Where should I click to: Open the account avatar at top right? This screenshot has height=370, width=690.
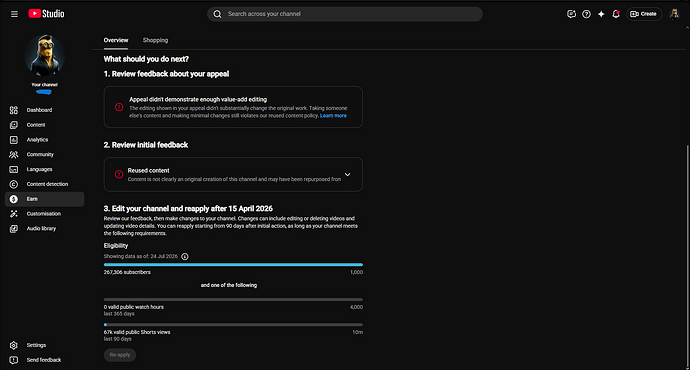(x=674, y=14)
